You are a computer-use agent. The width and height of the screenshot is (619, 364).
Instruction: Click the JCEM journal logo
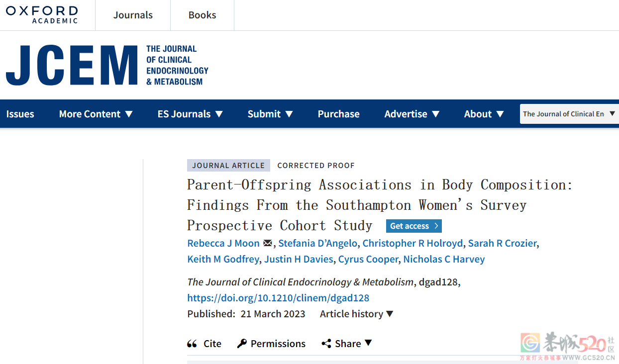click(107, 65)
